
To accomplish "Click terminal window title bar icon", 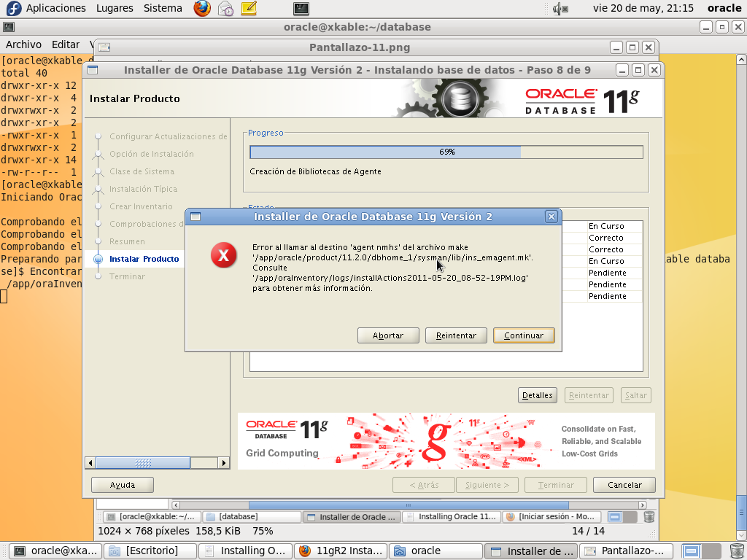I will (x=9, y=27).
